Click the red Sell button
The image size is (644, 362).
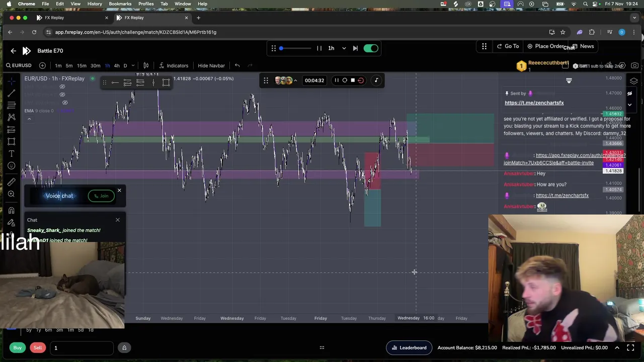(x=38, y=348)
